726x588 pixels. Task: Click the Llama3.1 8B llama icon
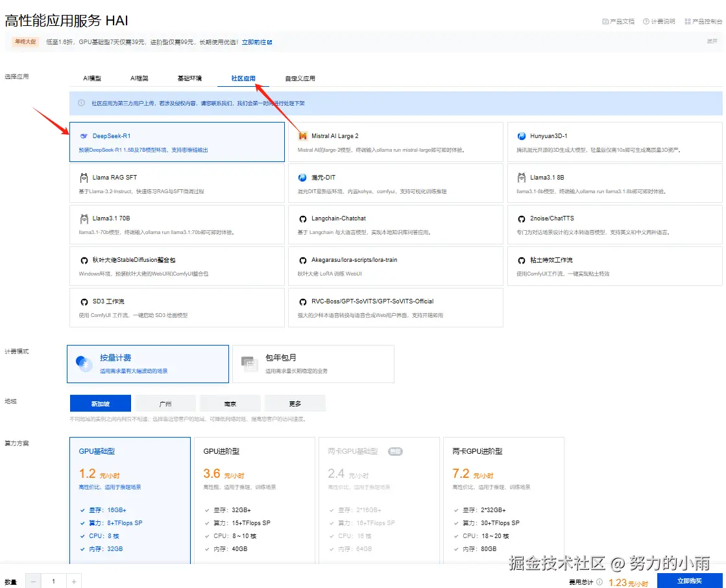coord(522,177)
